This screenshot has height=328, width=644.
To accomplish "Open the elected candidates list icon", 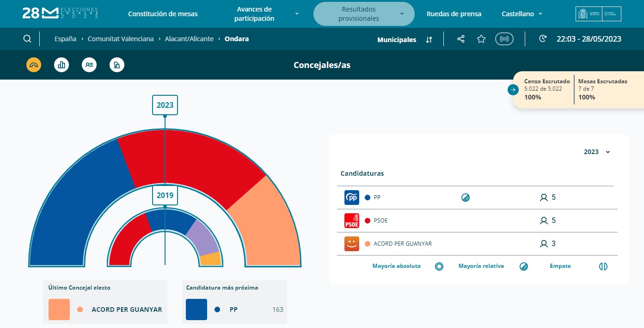I will tap(89, 65).
